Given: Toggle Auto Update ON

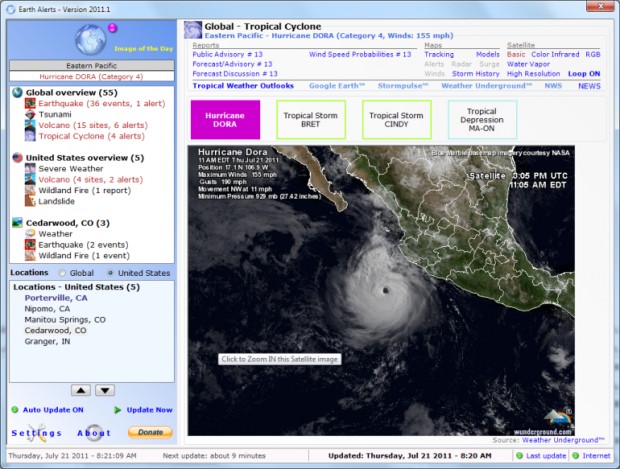Looking at the screenshot, I should click(53, 410).
